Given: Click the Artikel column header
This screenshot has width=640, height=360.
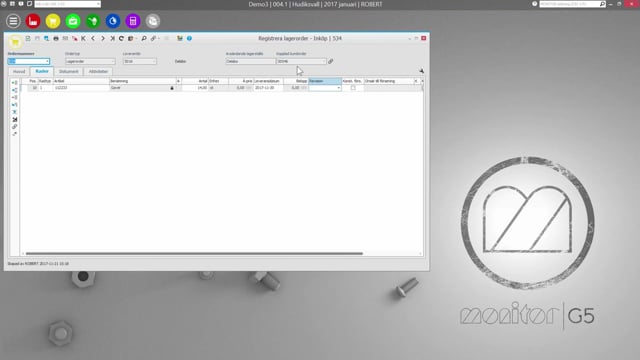Looking at the screenshot, I should click(81, 81).
